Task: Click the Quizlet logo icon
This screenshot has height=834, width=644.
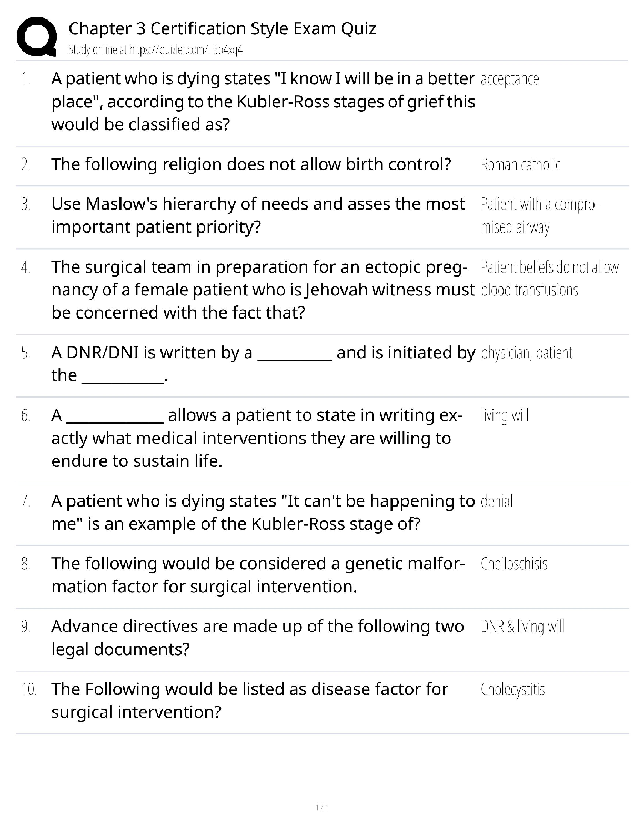Action: tap(37, 36)
